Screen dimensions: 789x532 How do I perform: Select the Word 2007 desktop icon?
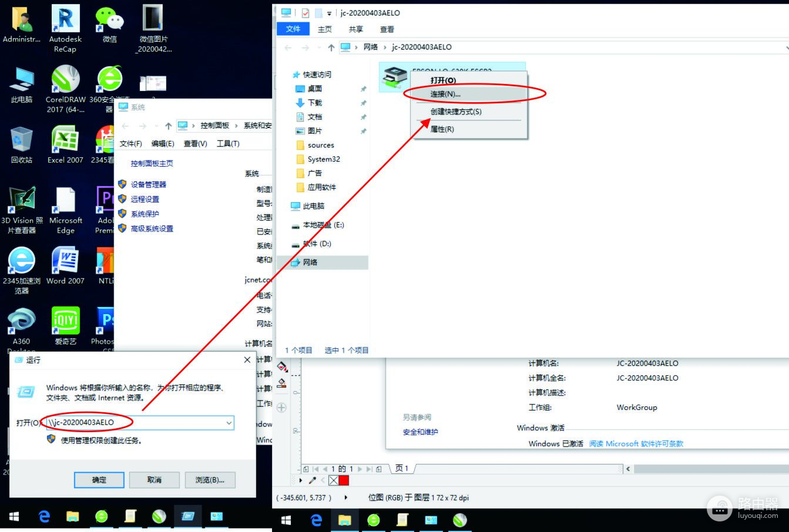pos(65,265)
